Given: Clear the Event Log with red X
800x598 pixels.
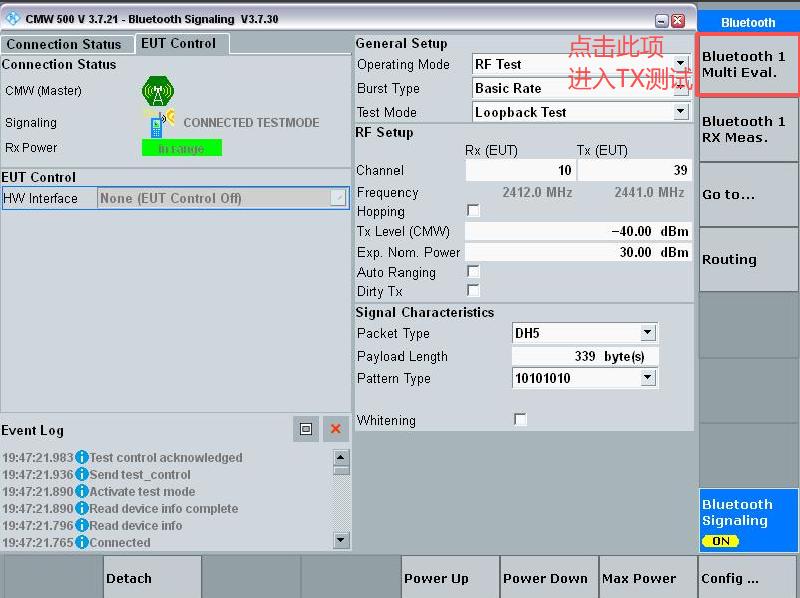Looking at the screenshot, I should point(336,429).
